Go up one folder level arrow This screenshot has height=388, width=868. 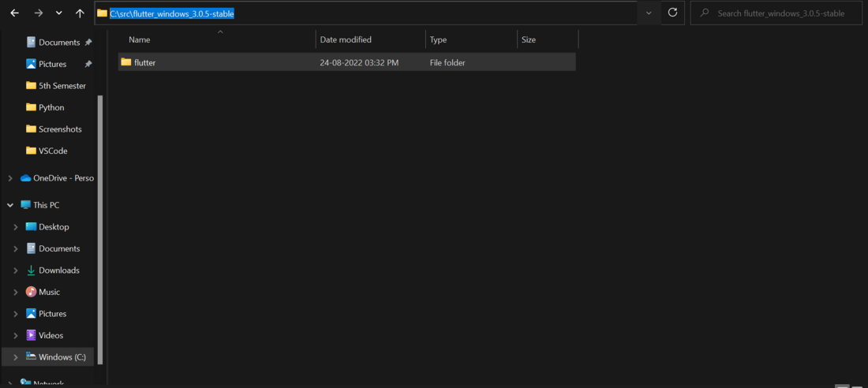pyautogui.click(x=80, y=13)
